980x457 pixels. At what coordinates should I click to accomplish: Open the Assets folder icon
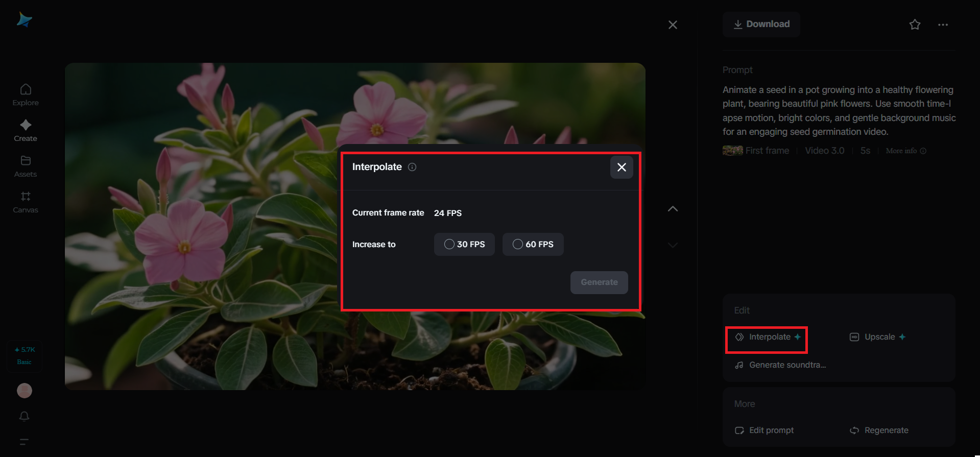coord(26,161)
